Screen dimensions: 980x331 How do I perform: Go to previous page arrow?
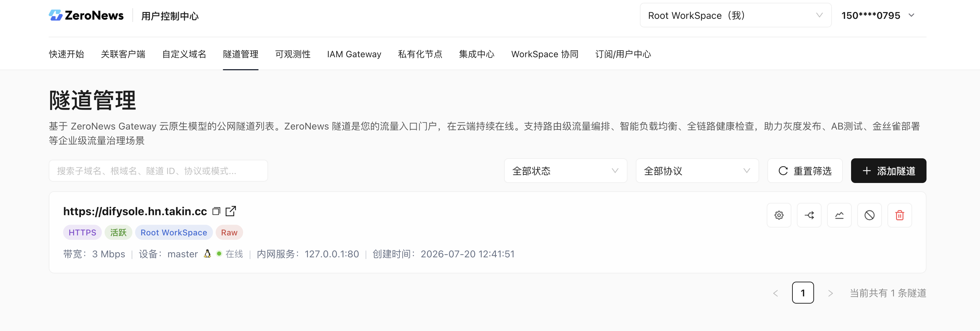775,293
